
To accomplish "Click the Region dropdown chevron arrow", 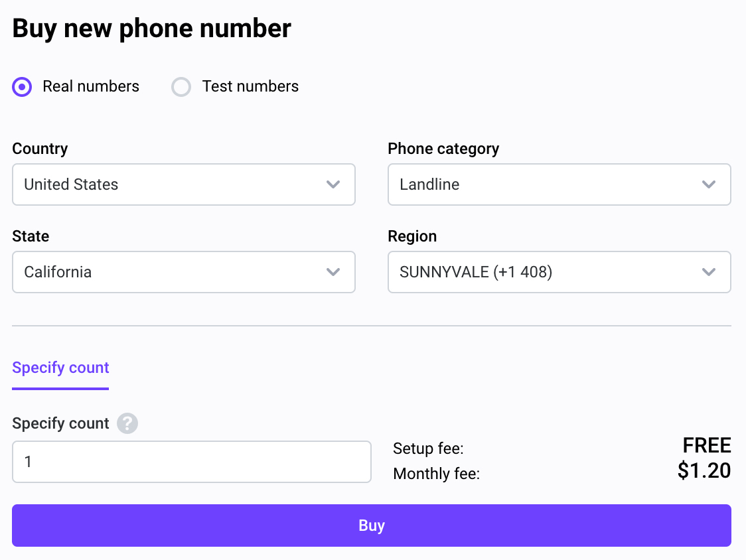I will click(x=709, y=272).
